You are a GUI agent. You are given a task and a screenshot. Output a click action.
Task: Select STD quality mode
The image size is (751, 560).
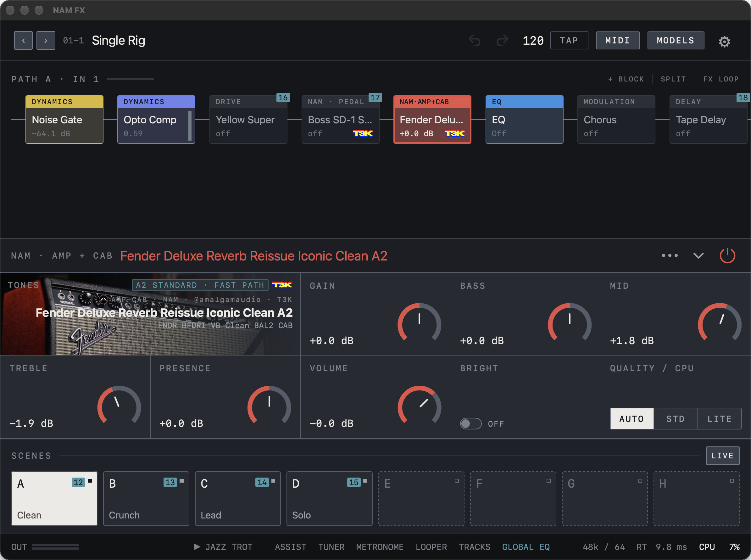coord(676,419)
